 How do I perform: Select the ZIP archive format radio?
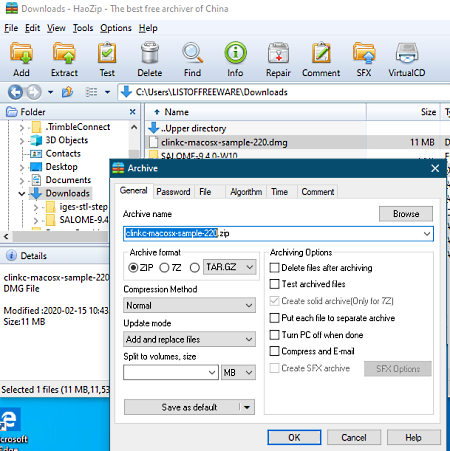(x=133, y=267)
